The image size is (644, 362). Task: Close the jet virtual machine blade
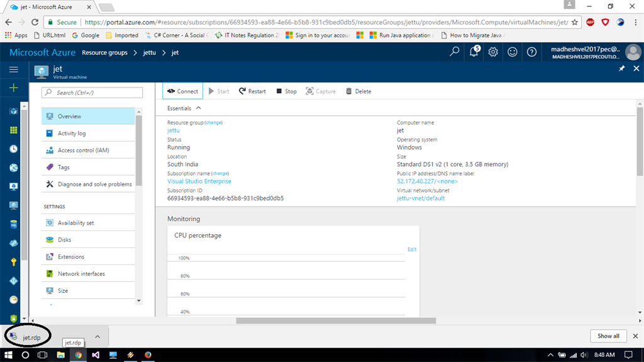point(636,69)
